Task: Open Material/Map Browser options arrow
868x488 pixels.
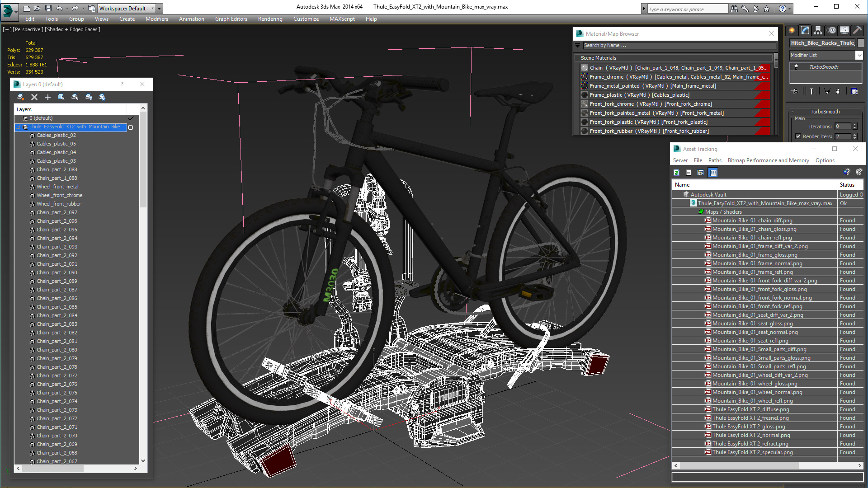Action: pos(577,45)
